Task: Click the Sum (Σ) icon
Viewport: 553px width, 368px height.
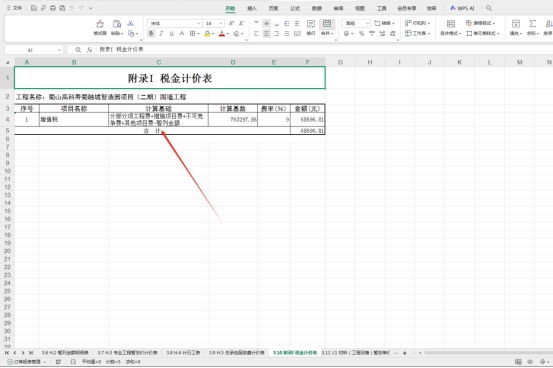Action: click(x=533, y=24)
